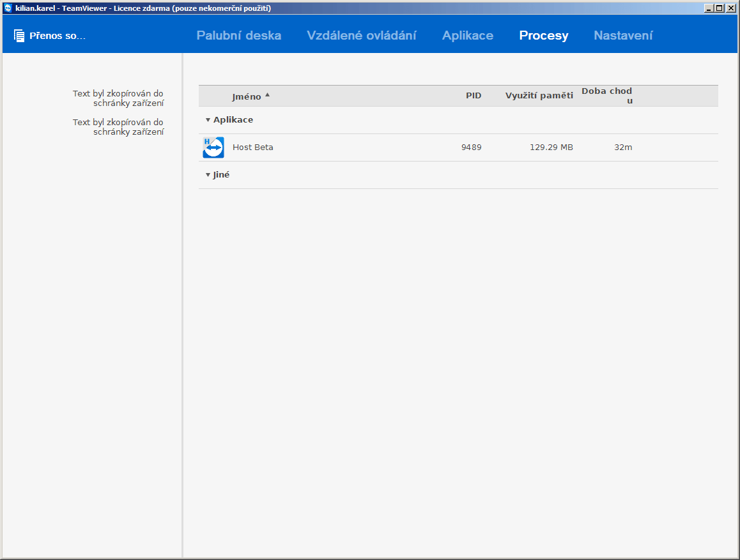Sort by Doba chodu column header

pos(607,96)
